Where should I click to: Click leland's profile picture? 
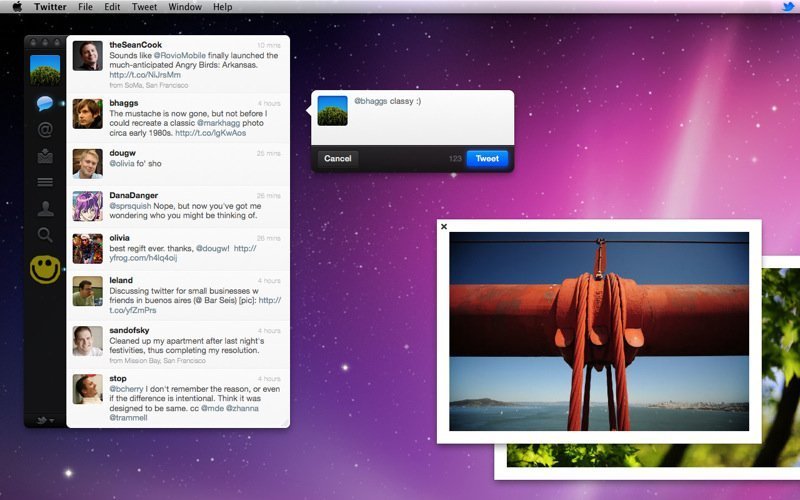[x=87, y=291]
